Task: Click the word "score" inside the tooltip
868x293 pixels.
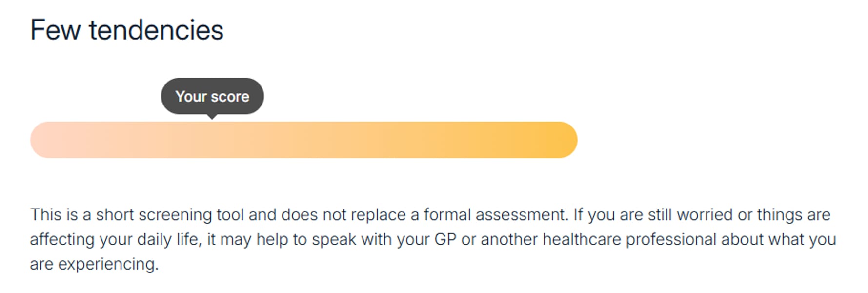Action: coord(230,97)
